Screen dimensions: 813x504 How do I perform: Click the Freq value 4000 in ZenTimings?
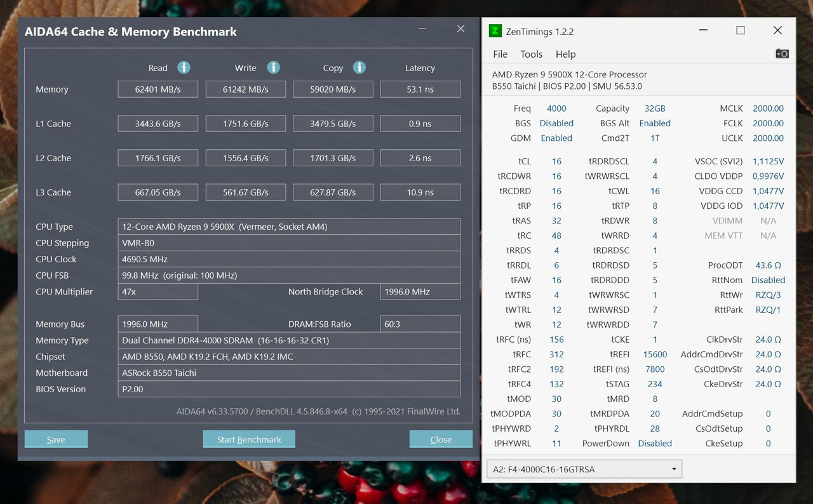click(x=556, y=109)
